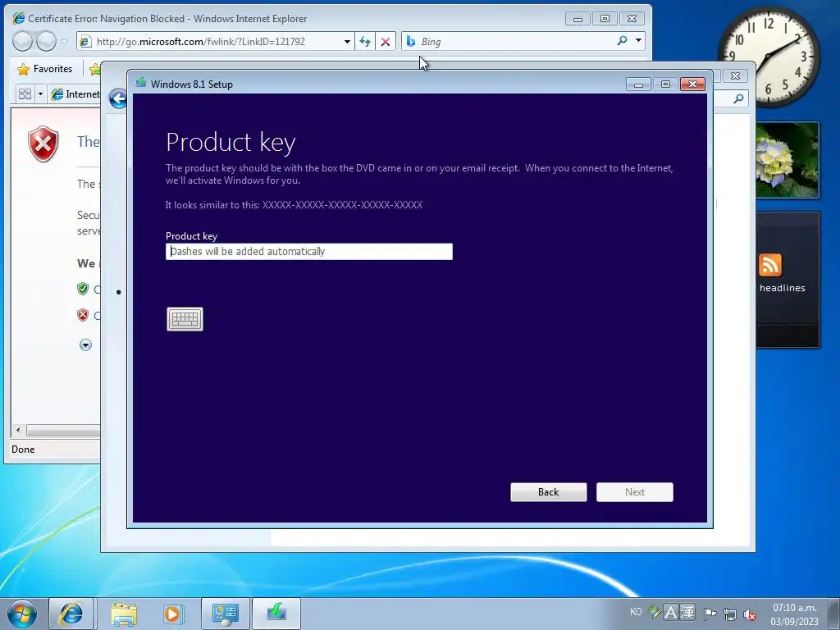Click red shield certificate error icon
Screen dimensions: 840x630
(43, 144)
